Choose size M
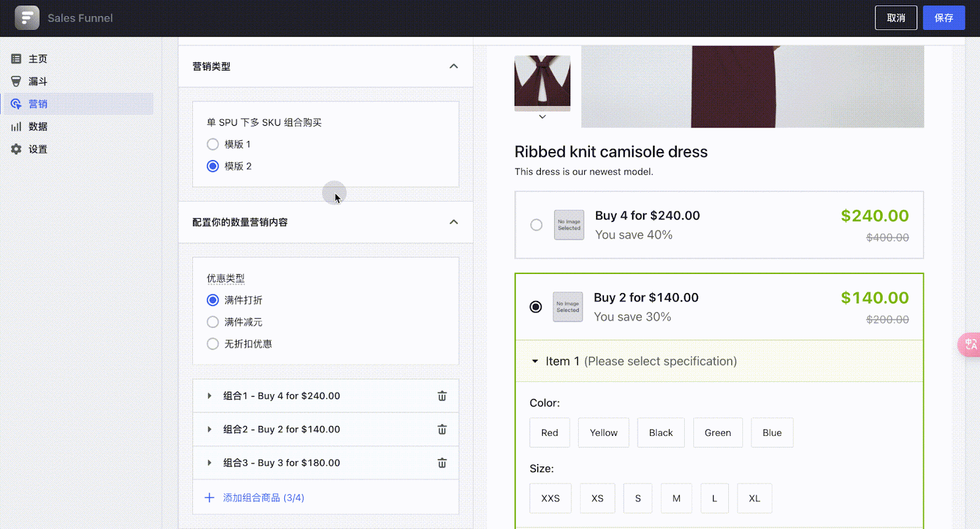 (x=676, y=498)
